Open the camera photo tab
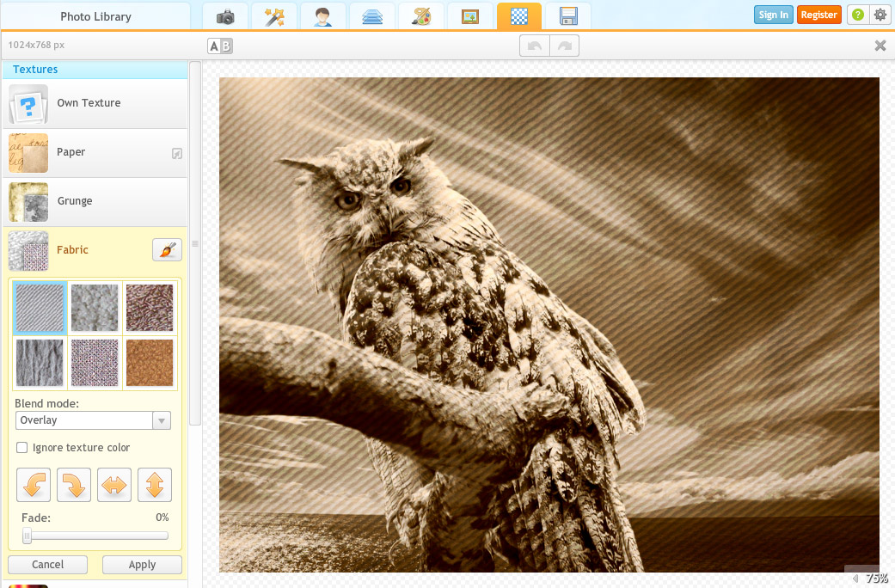895x588 pixels. (x=225, y=16)
